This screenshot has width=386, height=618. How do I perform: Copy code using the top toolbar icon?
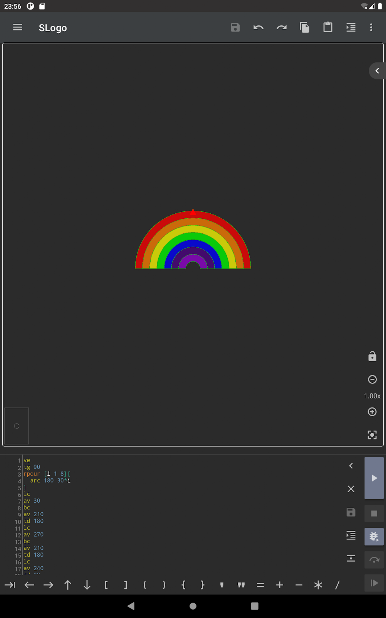(x=304, y=27)
